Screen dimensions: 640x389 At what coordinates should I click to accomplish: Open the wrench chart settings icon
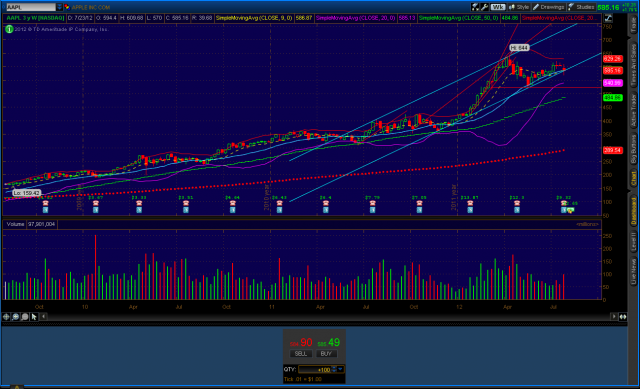tap(484, 7)
